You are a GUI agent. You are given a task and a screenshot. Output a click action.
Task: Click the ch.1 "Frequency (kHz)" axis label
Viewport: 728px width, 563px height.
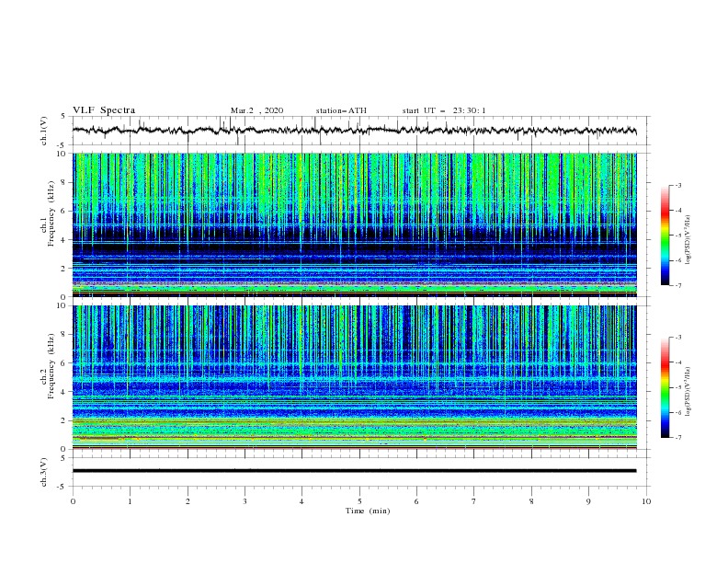(51, 212)
